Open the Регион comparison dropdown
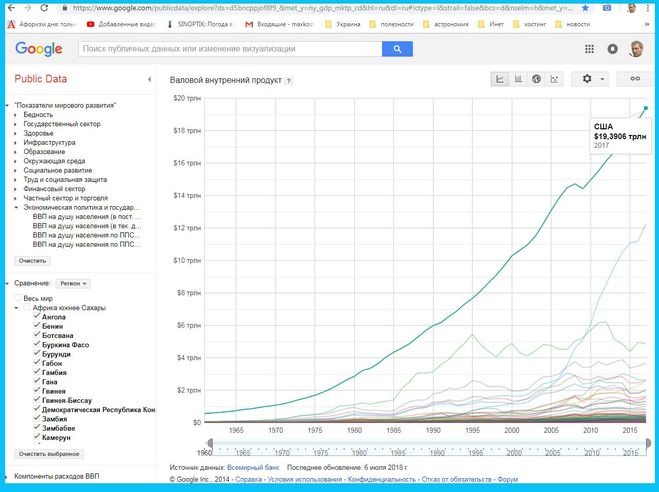The height and width of the screenshot is (492, 659). (74, 283)
